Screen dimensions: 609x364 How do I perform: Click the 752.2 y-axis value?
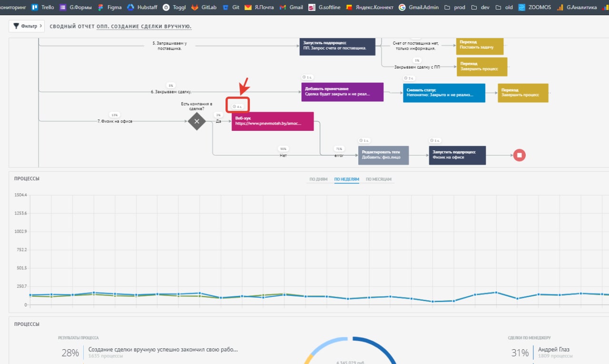[x=22, y=250]
